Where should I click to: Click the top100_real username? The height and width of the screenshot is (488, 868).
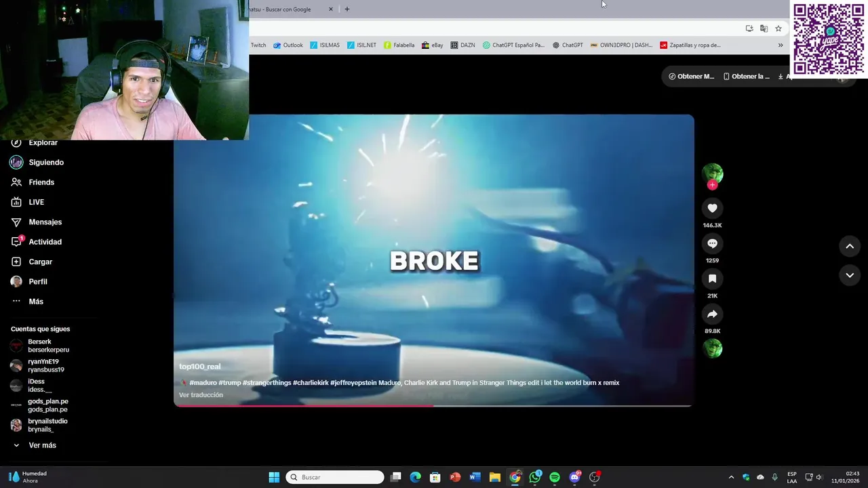[x=199, y=367]
